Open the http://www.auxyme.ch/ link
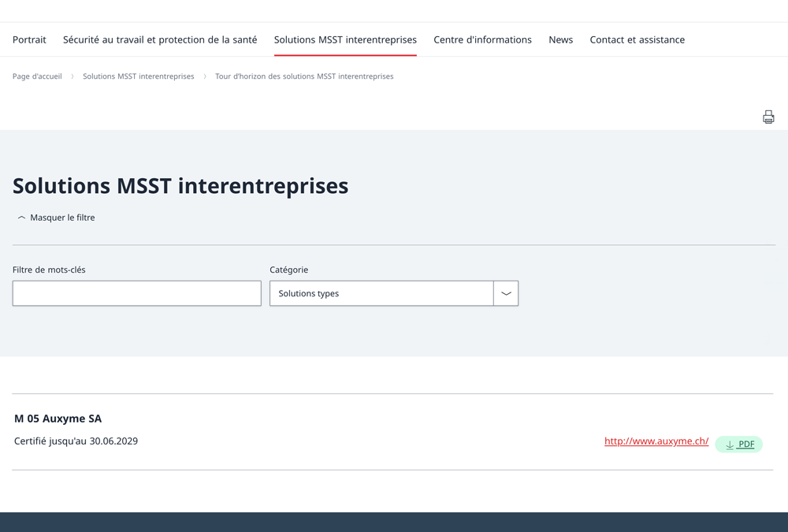Screen dimensions: 788x532 [656, 441]
